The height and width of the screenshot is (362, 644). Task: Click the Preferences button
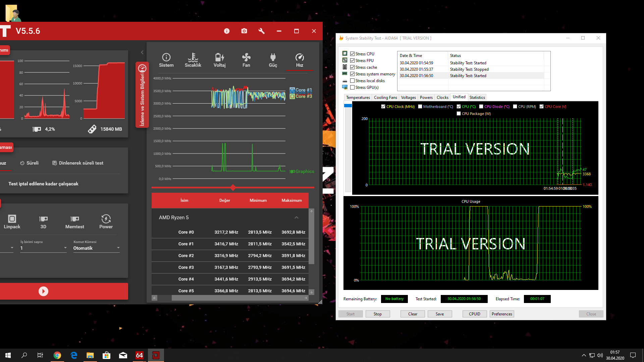pos(502,314)
